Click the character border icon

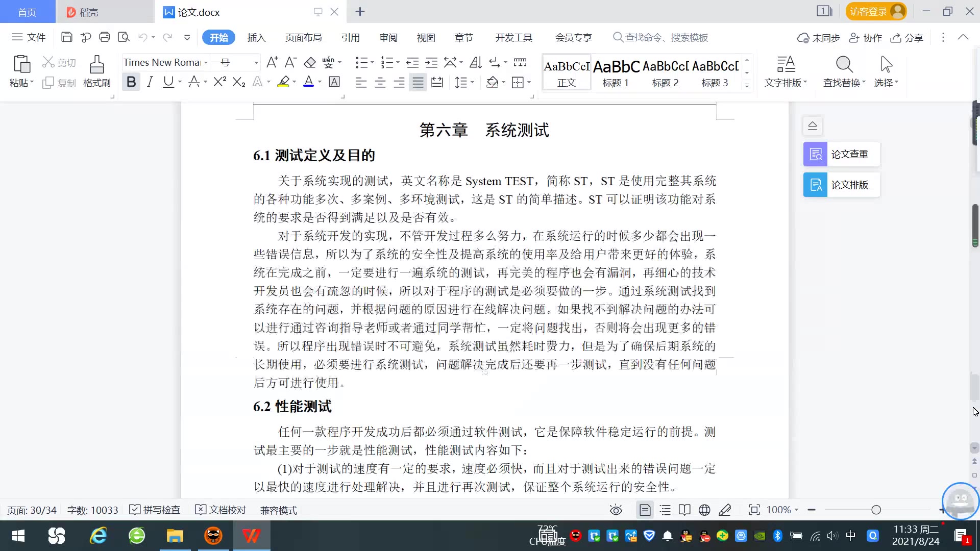point(334,82)
